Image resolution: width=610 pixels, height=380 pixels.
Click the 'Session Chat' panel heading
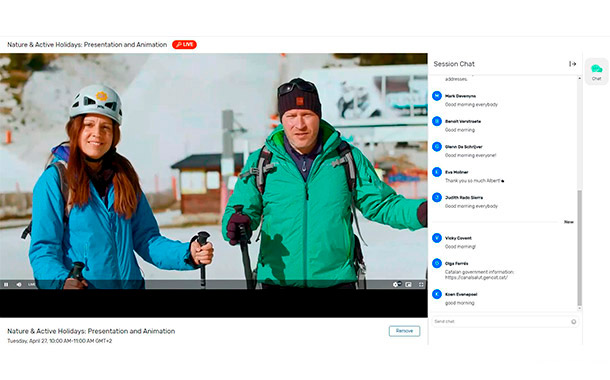click(454, 64)
